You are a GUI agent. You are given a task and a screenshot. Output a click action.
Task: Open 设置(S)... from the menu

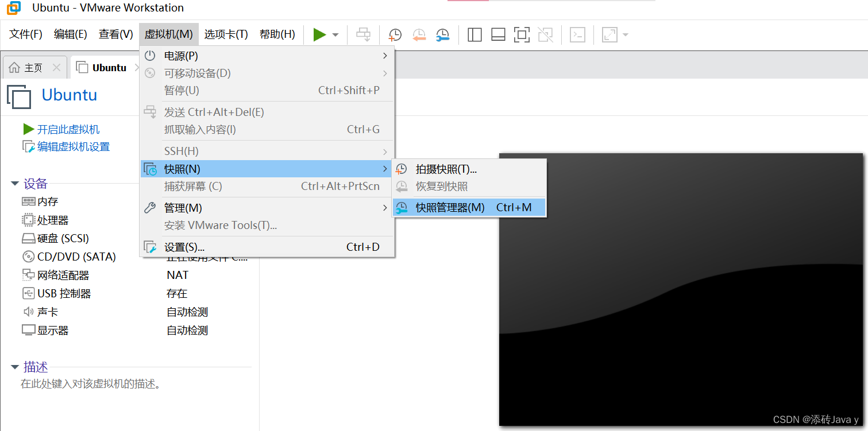coord(267,247)
